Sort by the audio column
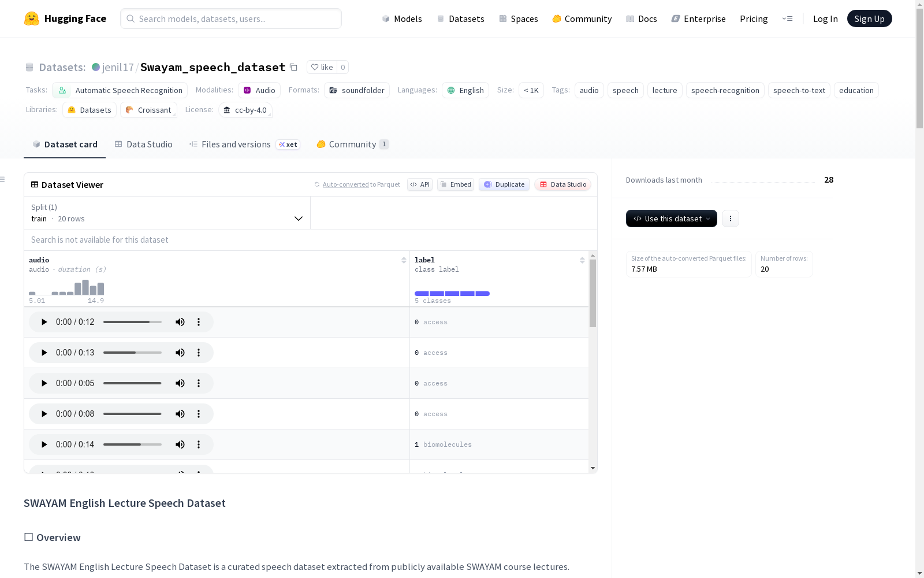924x578 pixels. pyautogui.click(x=404, y=260)
